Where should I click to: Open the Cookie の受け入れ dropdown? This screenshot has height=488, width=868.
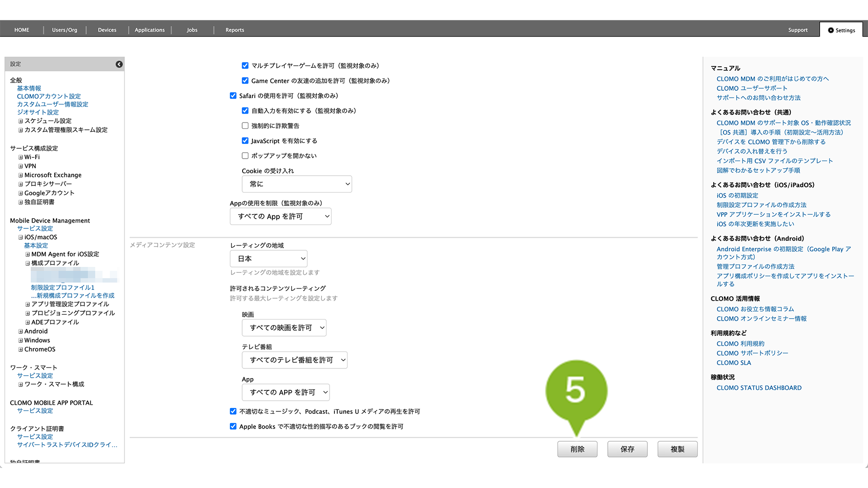[x=297, y=184]
